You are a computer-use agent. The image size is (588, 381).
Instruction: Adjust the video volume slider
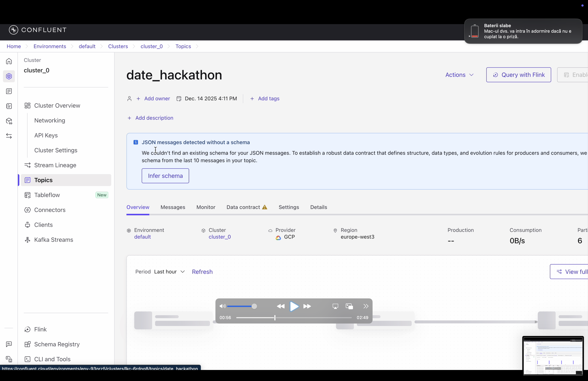[254, 306]
